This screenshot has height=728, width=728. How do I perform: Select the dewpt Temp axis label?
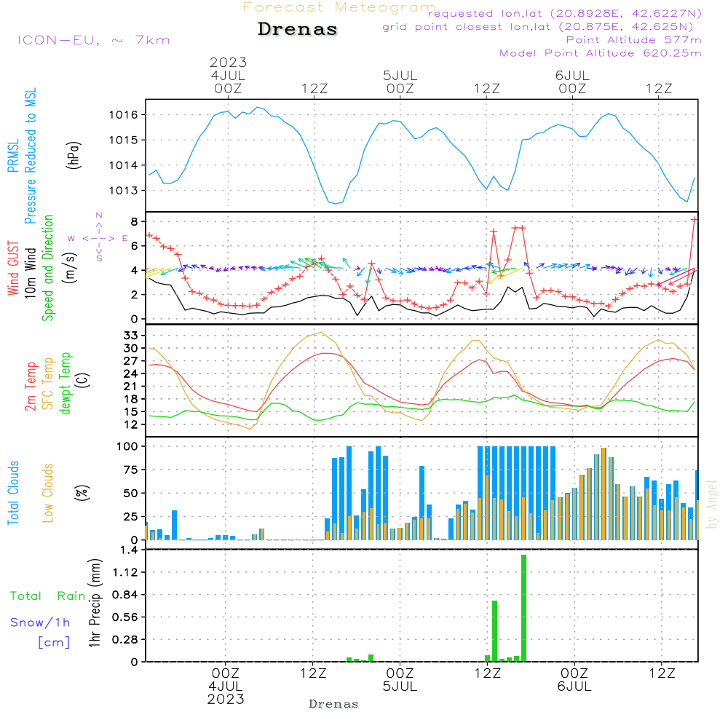[66, 383]
